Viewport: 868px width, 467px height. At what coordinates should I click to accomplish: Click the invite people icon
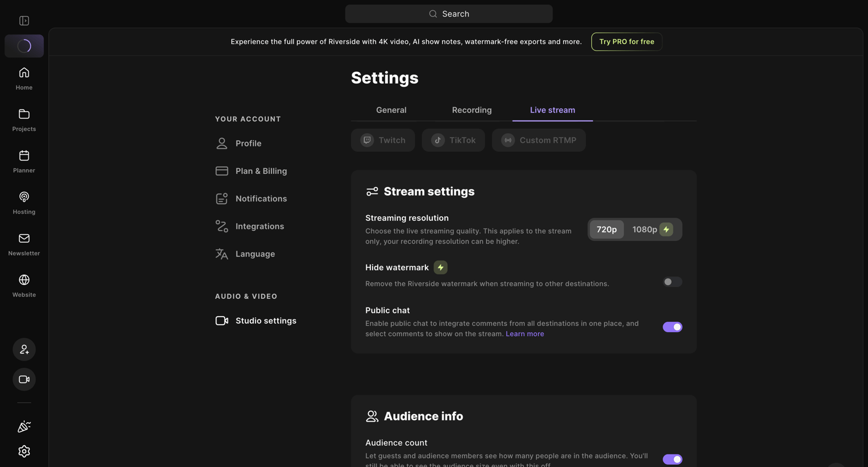[x=24, y=349]
